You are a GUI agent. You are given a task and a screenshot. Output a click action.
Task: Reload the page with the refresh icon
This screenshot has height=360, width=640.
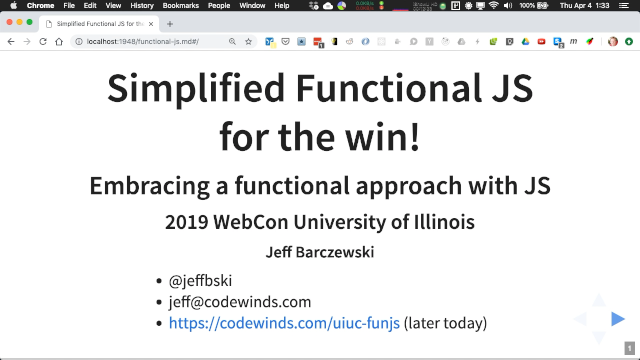[43, 42]
